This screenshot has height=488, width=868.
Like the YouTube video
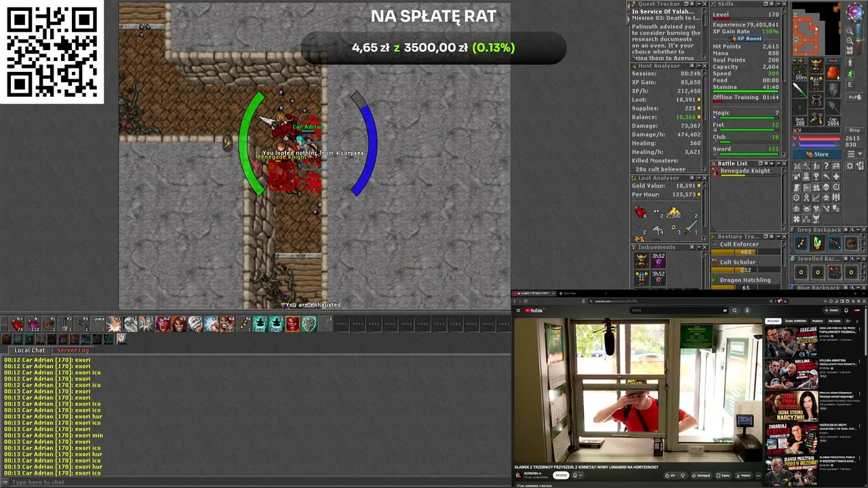click(x=669, y=475)
